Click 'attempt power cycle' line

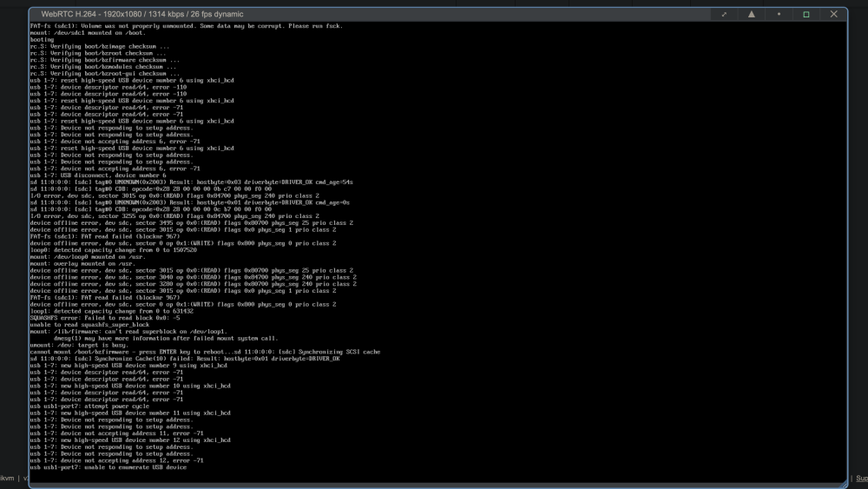89,406
